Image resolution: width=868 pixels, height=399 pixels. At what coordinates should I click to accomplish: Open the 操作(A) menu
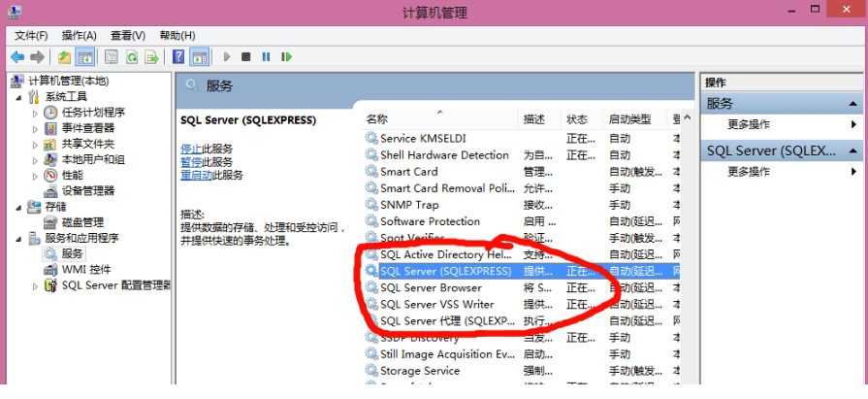pos(80,36)
